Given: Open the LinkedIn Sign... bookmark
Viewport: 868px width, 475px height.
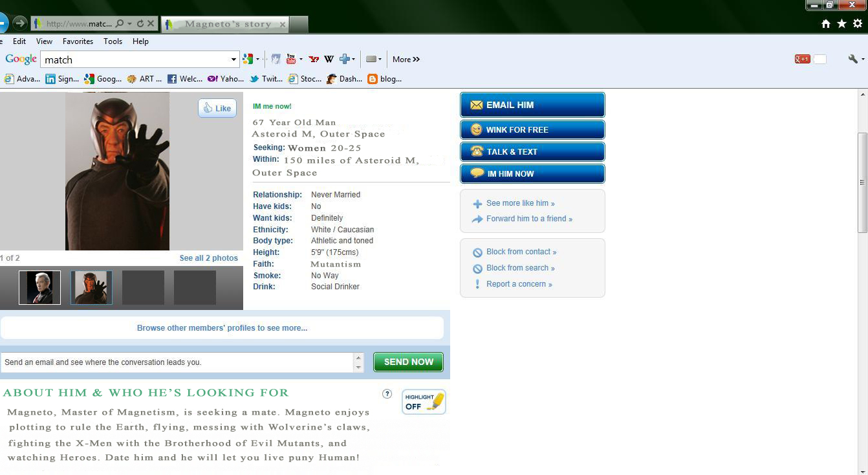Looking at the screenshot, I should 62,79.
